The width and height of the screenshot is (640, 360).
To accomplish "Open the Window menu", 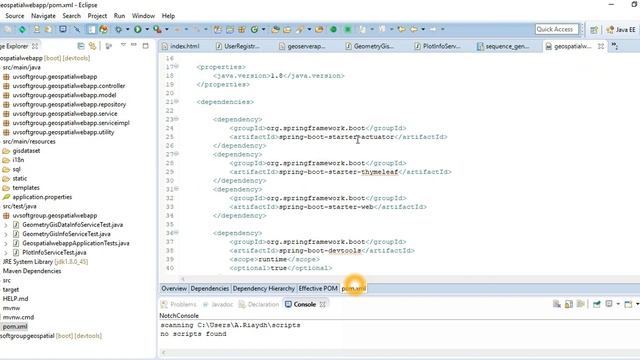I will point(143,16).
